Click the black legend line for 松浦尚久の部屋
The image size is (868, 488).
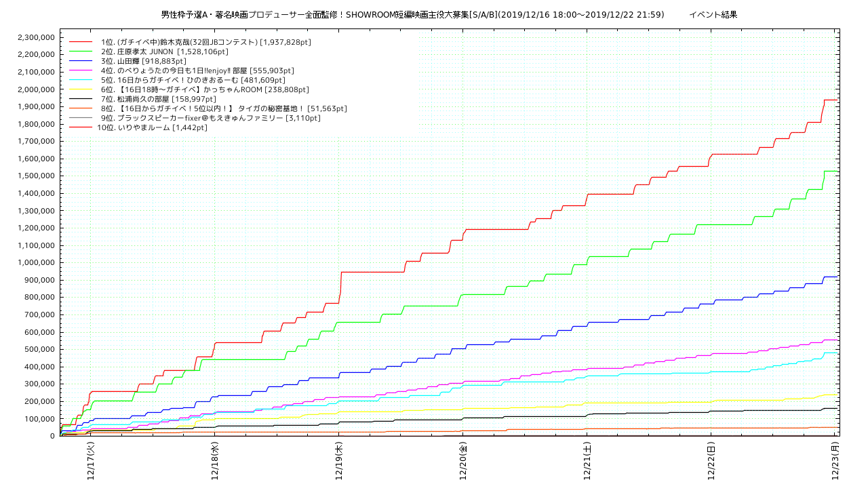click(80, 99)
